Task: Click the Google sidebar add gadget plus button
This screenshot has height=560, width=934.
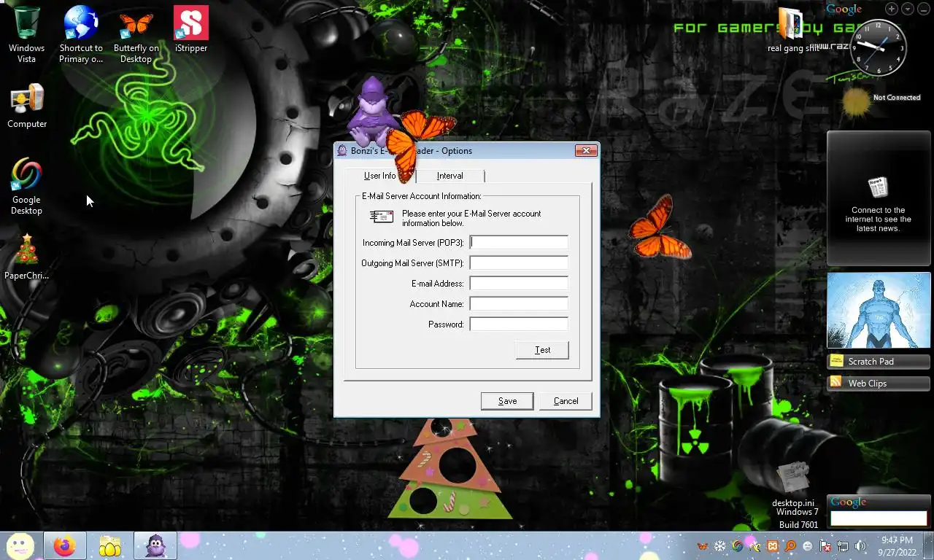Action: coord(892,9)
